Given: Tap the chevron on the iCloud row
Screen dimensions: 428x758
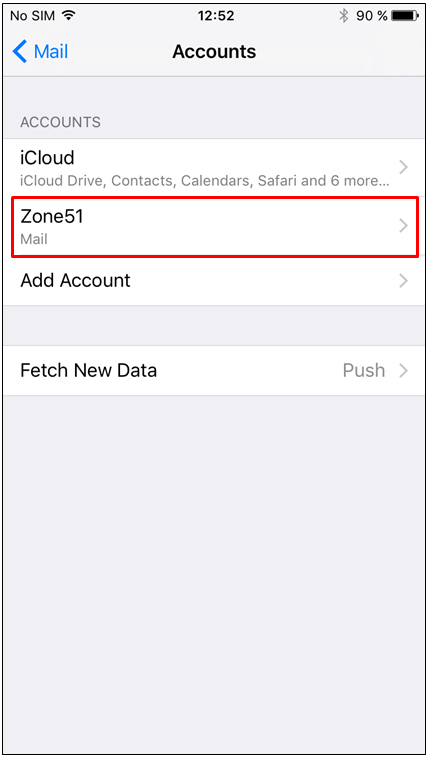Looking at the screenshot, I should click(x=403, y=168).
